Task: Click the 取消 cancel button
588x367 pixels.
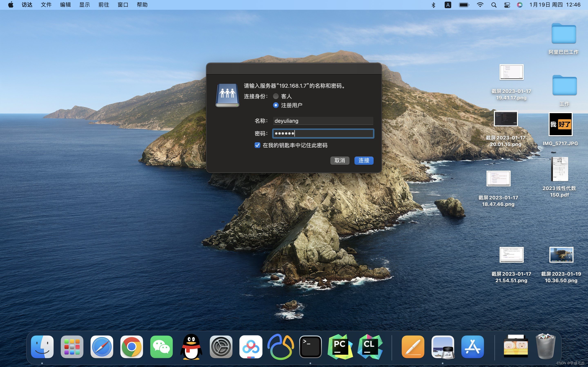Action: pyautogui.click(x=340, y=160)
